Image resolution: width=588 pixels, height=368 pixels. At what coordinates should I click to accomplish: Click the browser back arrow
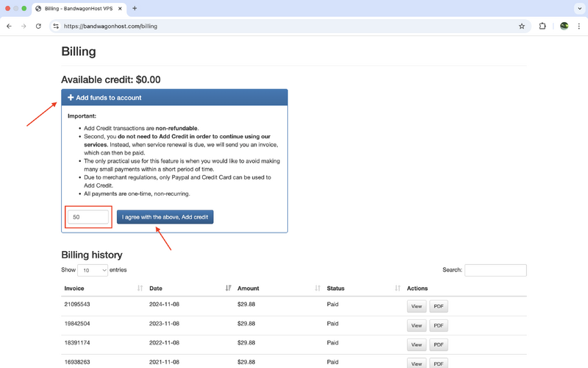(9, 26)
